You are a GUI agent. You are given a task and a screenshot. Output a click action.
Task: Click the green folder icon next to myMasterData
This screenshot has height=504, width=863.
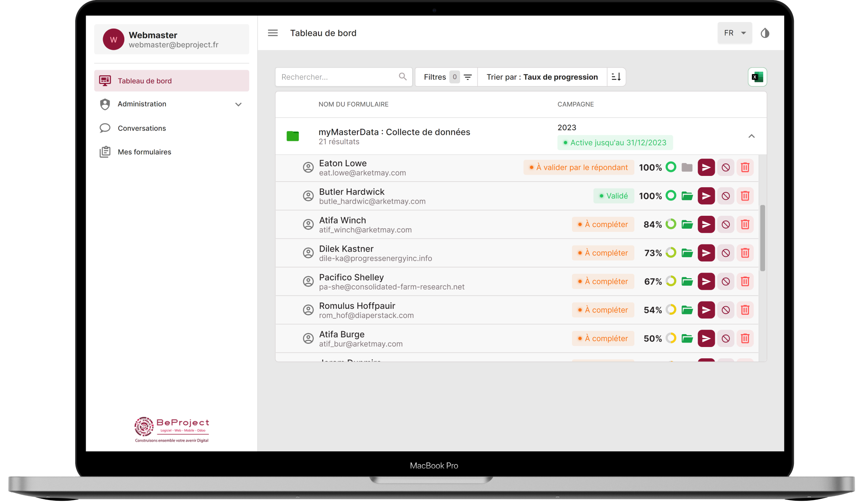tap(293, 136)
